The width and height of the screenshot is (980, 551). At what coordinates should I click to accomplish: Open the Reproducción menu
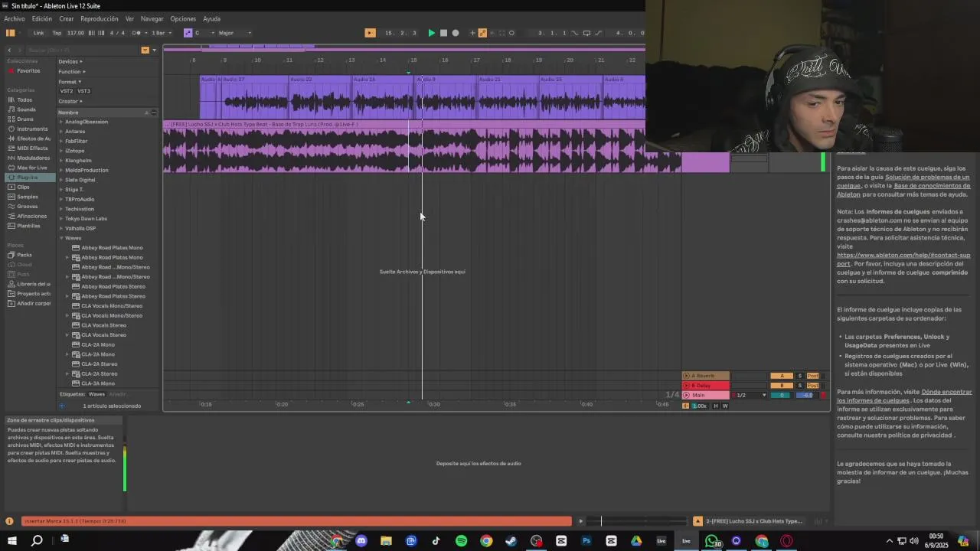(100, 18)
